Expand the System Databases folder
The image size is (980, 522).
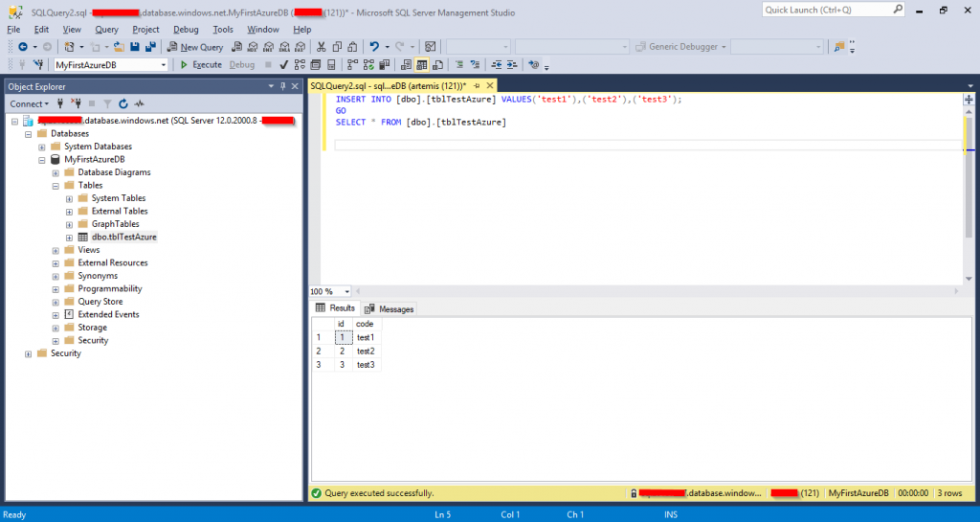coord(42,147)
